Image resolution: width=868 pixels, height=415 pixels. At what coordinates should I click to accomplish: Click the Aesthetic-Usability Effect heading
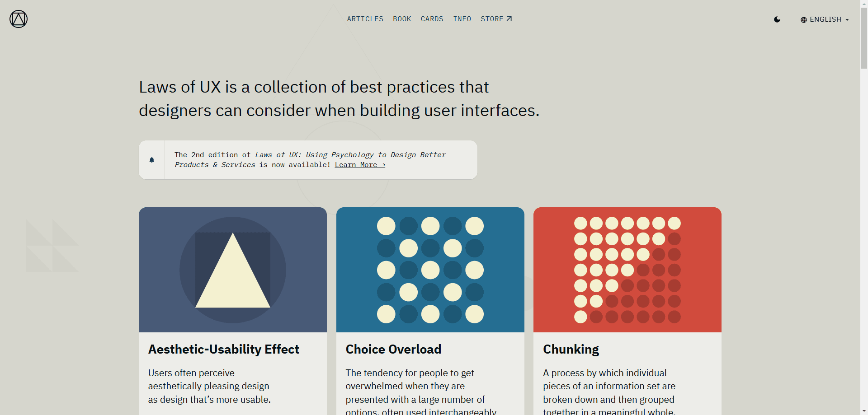(x=224, y=350)
